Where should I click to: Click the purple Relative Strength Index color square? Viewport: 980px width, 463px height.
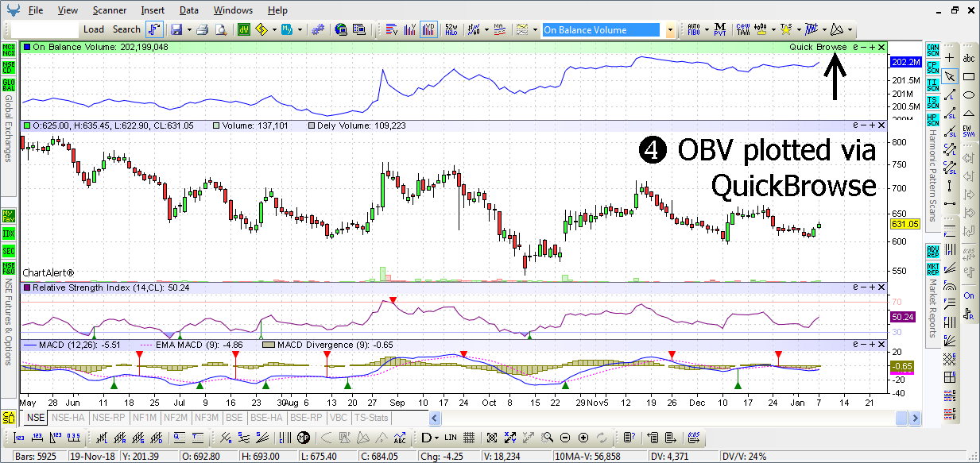27,287
